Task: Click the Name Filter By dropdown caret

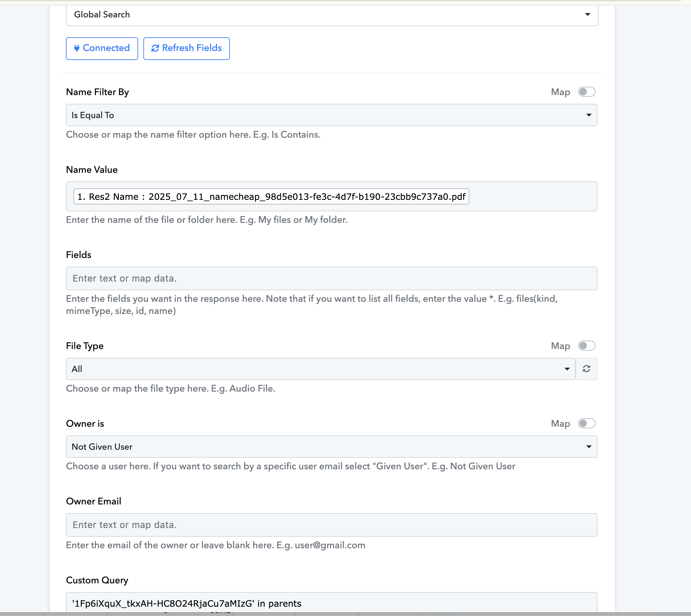Action: 589,115
